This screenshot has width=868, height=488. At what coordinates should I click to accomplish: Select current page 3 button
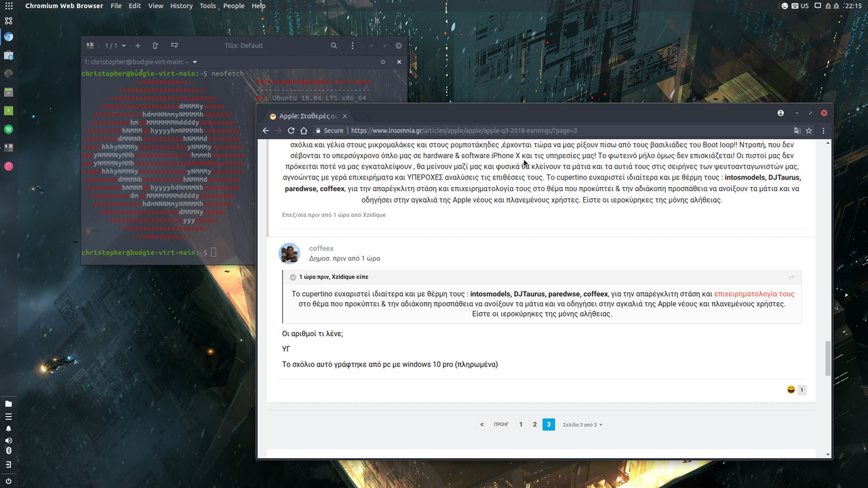549,424
